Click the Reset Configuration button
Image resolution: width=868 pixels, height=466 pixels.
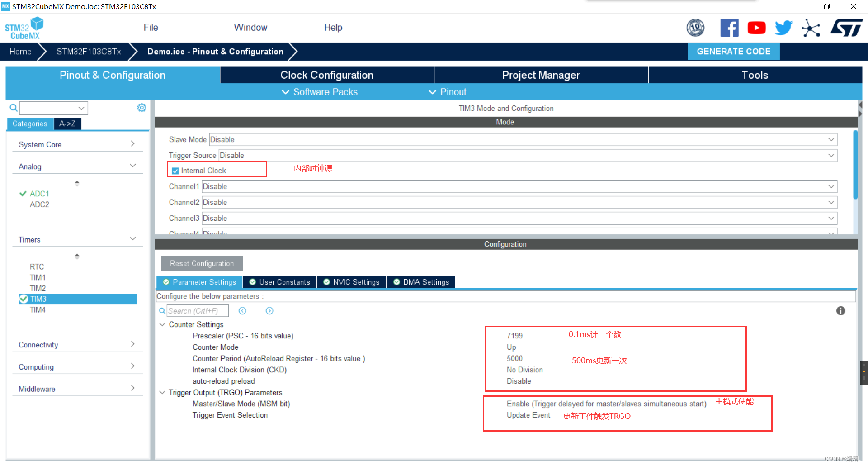(202, 263)
